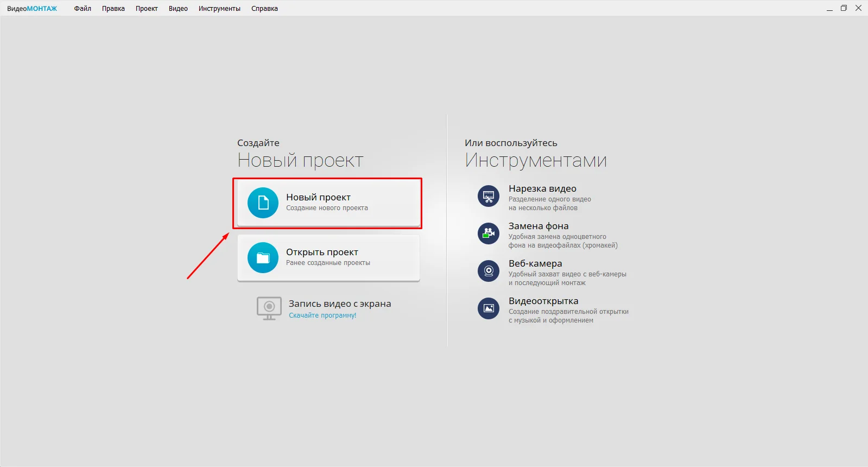Click the video postcard picture icon

click(489, 308)
